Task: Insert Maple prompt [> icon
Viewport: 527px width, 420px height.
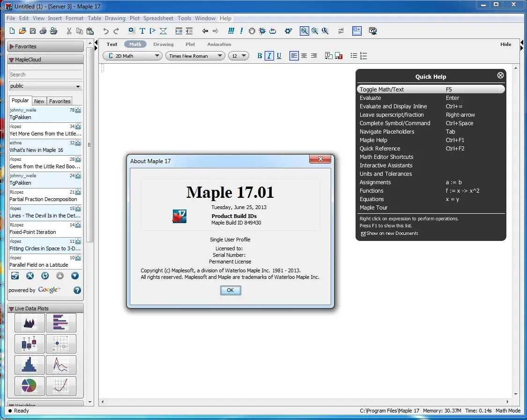Action: tap(153, 31)
